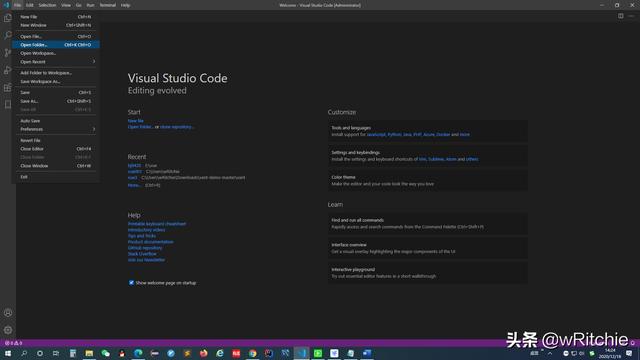This screenshot has height=360, width=640.
Task: Choose Add Folder to Workspace...
Action: click(56, 73)
